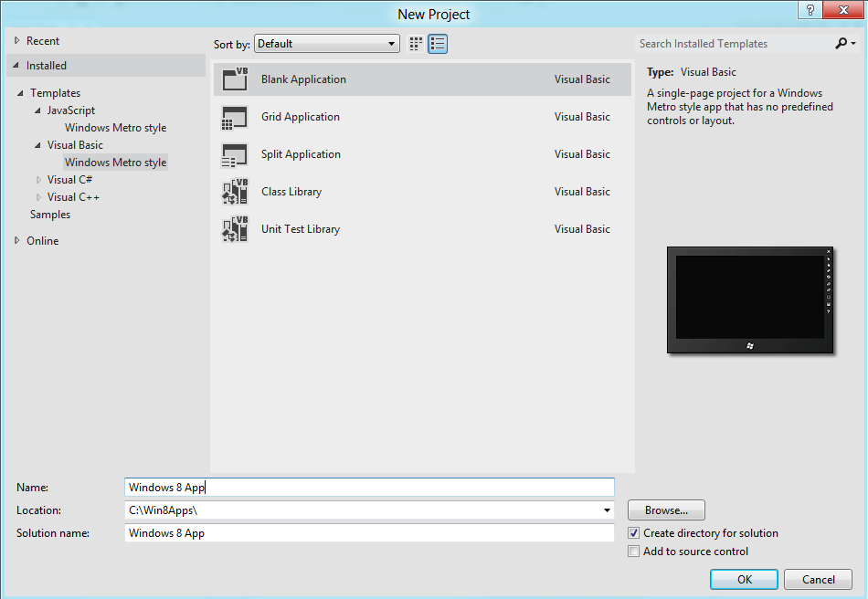The width and height of the screenshot is (868, 599).
Task: Select the Visual C++ category label
Action: click(74, 197)
